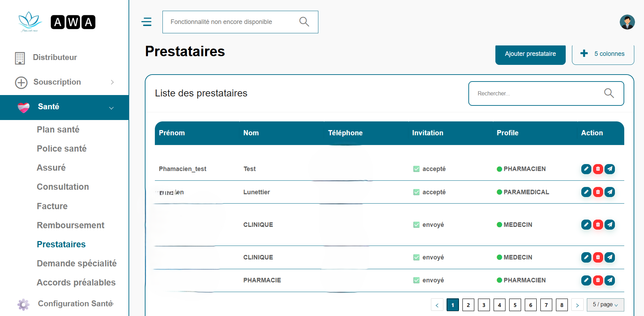Click Ajouter prestataire button
The width and height of the screenshot is (644, 316).
pyautogui.click(x=530, y=54)
